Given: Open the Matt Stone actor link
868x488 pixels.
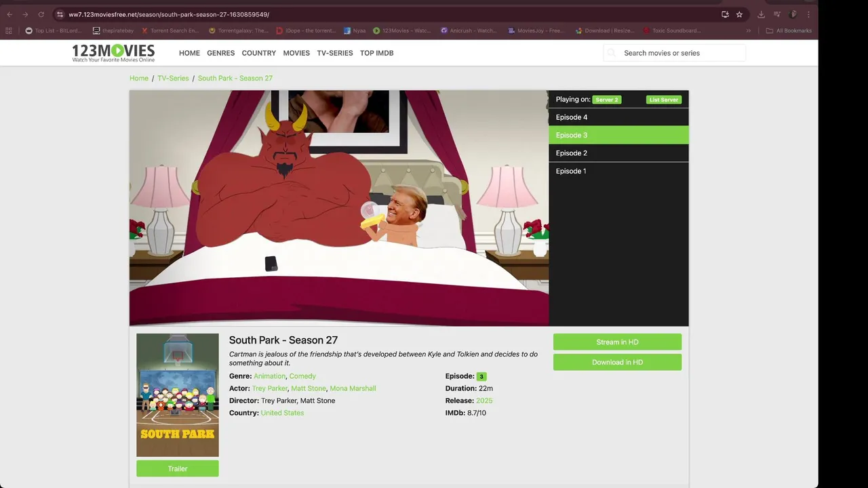Looking at the screenshot, I should click(309, 388).
